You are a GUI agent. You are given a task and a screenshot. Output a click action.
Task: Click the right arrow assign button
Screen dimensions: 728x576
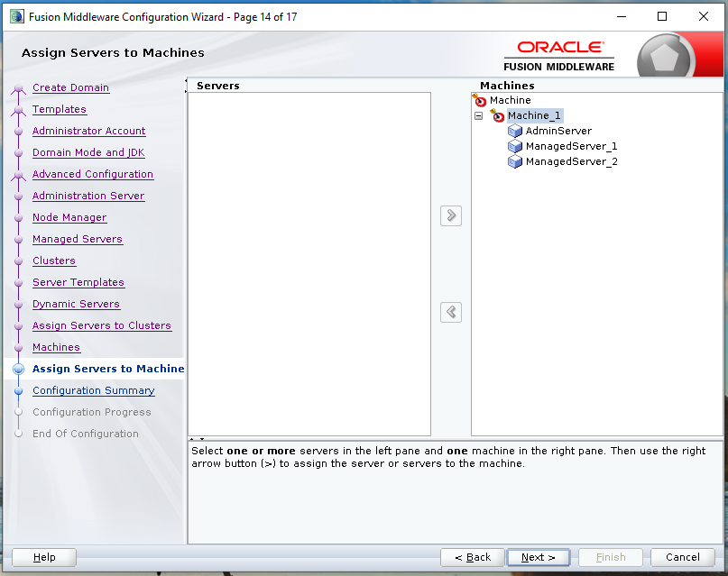[451, 215]
